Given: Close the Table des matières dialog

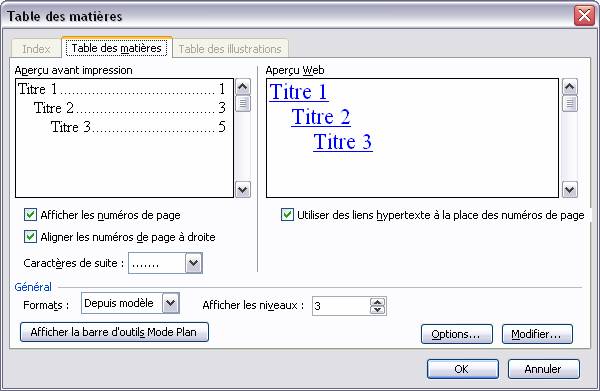Looking at the screenshot, I should 584,16.
